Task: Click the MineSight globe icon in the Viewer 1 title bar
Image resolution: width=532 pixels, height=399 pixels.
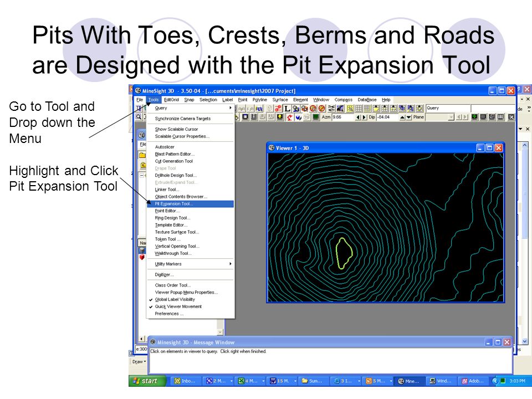Action: [272, 148]
